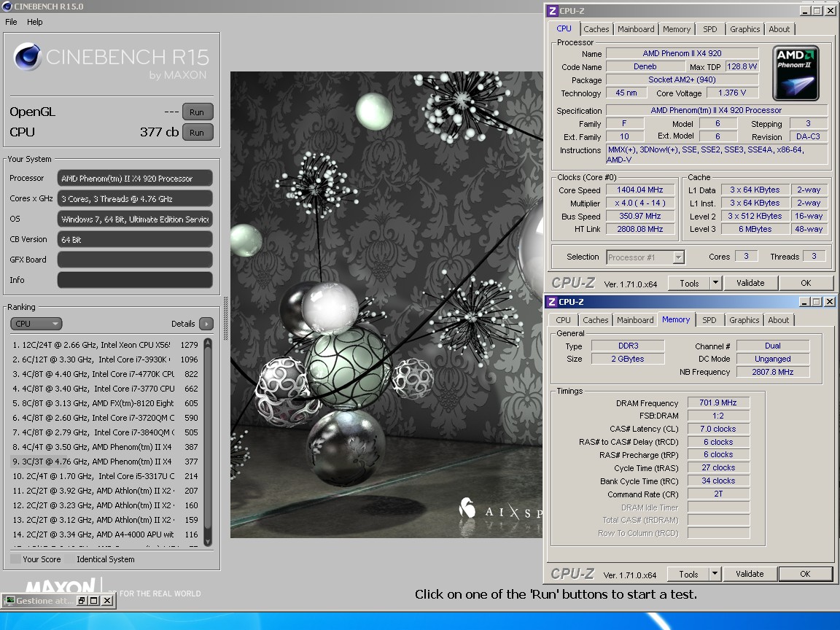Click the Processor field in Your System

pyautogui.click(x=135, y=179)
